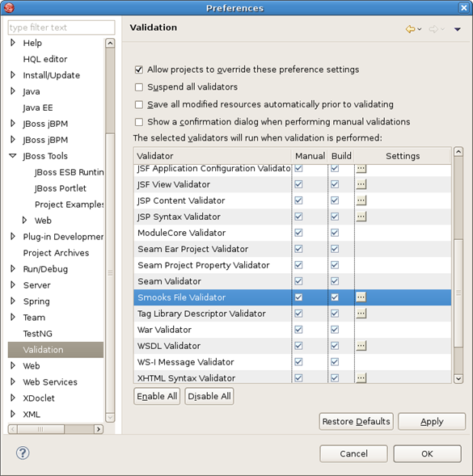Expand the Install/Update tree node
This screenshot has height=476, width=473.
pos(13,74)
